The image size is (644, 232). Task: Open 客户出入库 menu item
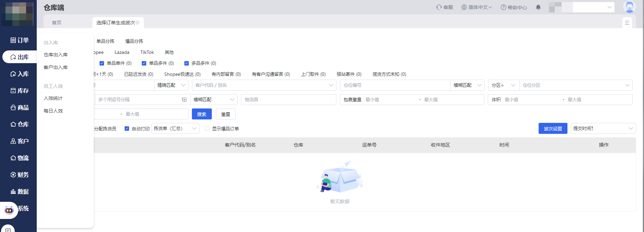[x=56, y=67]
